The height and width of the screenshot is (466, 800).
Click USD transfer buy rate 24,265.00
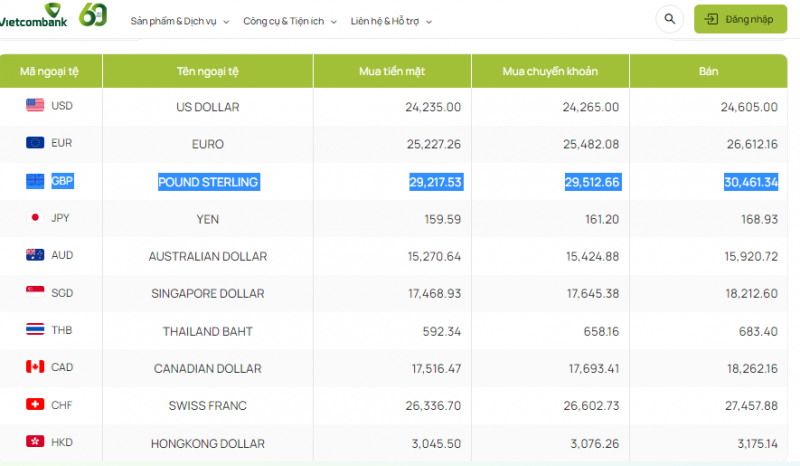point(591,107)
